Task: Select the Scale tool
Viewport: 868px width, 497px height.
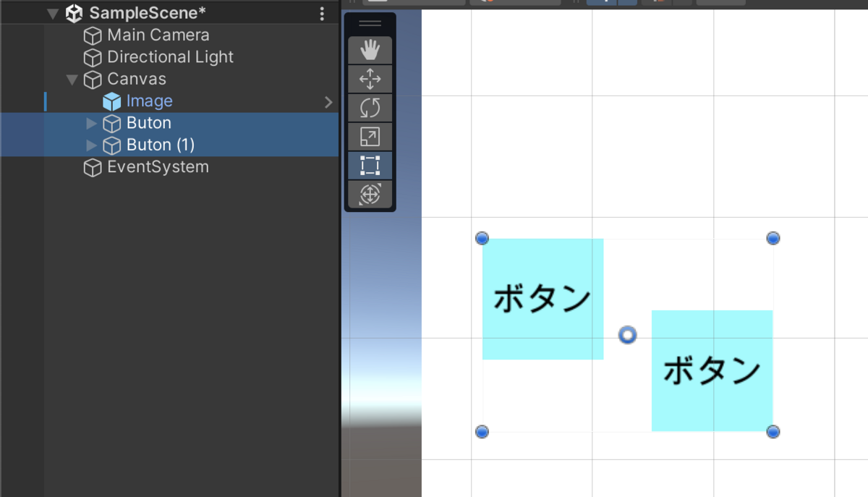Action: (x=370, y=137)
